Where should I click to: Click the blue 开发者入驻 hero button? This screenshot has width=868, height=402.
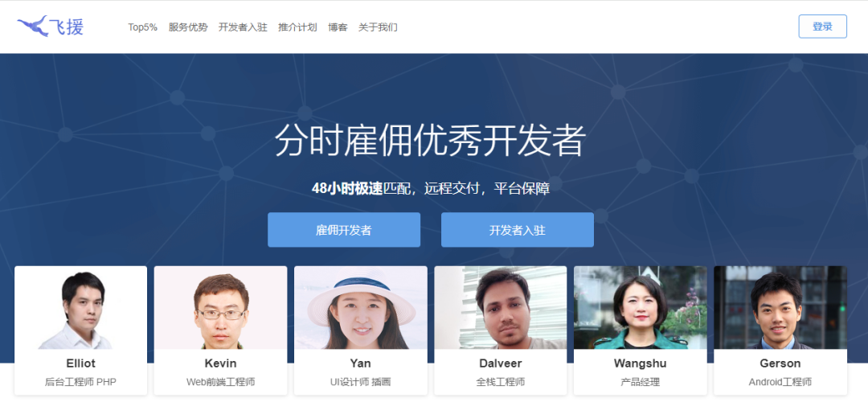518,230
